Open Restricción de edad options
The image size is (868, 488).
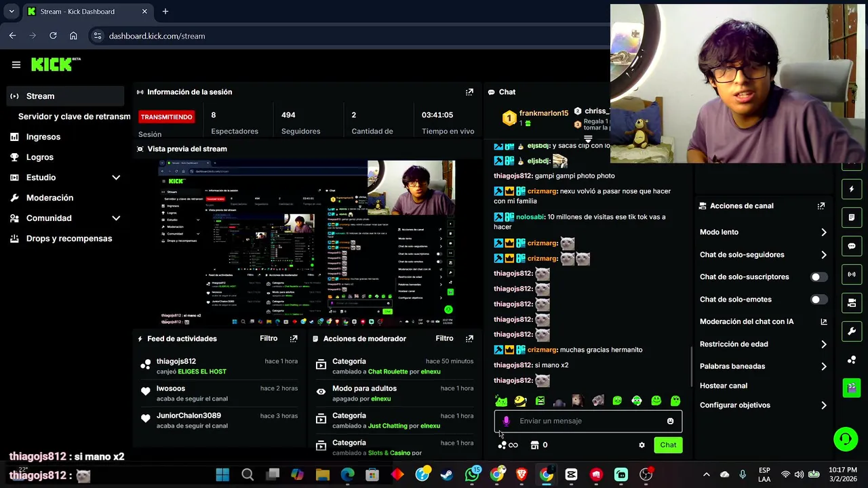click(x=763, y=344)
